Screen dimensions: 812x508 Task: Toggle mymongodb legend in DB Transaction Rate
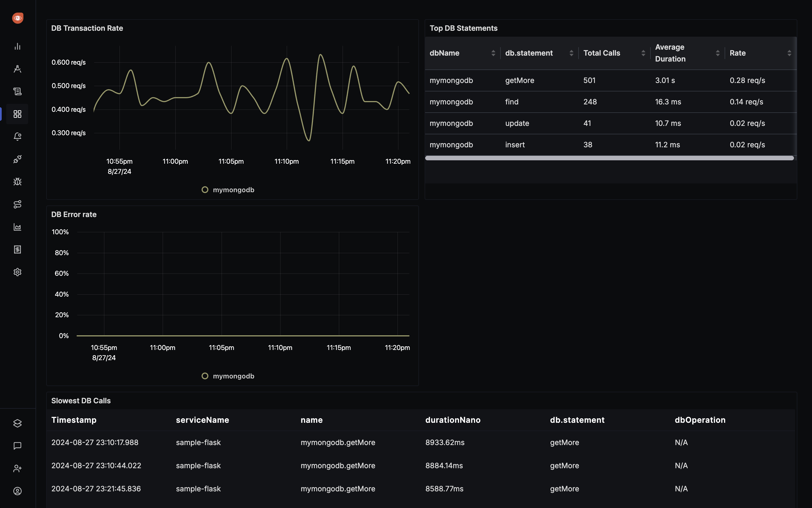pyautogui.click(x=228, y=190)
